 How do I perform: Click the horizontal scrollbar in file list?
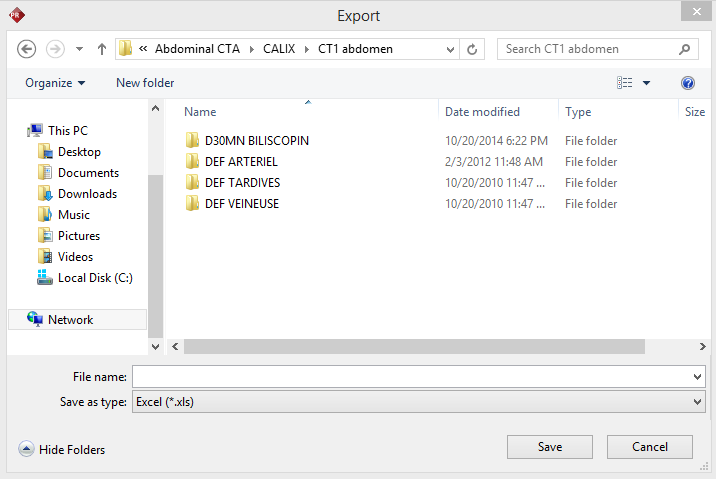pyautogui.click(x=414, y=346)
